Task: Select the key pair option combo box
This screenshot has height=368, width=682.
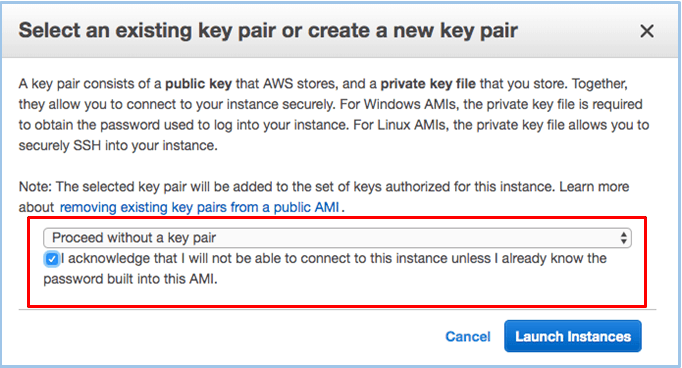Action: pyautogui.click(x=337, y=238)
